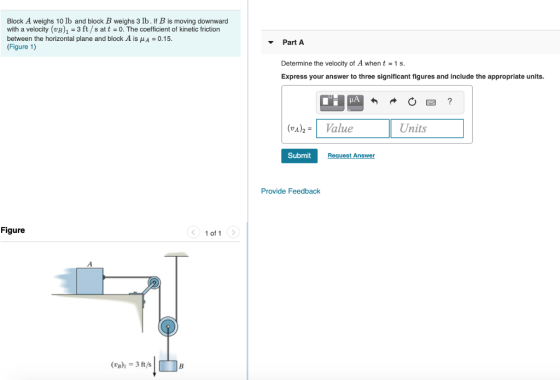
Task: Click the Units input field
Action: pyautogui.click(x=427, y=129)
